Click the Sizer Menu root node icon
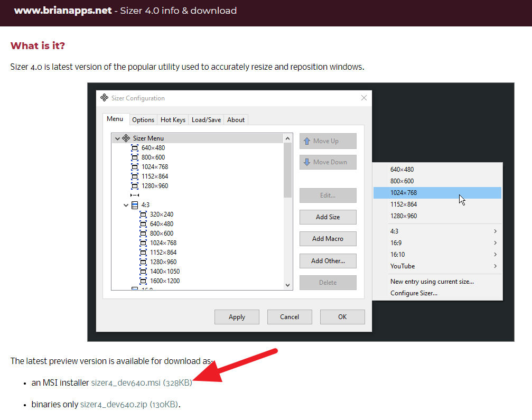Screen dimensions: 532x420 (x=126, y=138)
